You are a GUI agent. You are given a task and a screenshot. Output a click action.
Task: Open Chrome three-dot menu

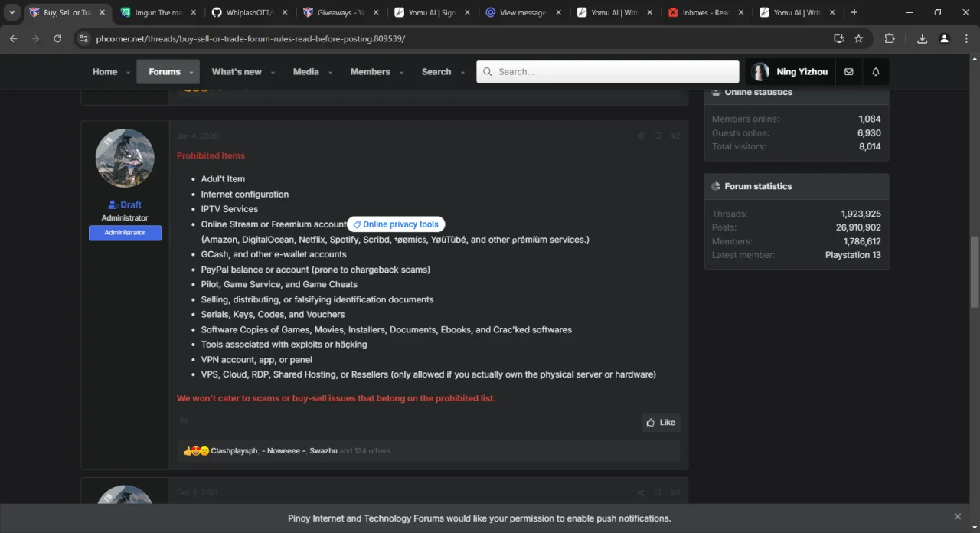coord(965,38)
